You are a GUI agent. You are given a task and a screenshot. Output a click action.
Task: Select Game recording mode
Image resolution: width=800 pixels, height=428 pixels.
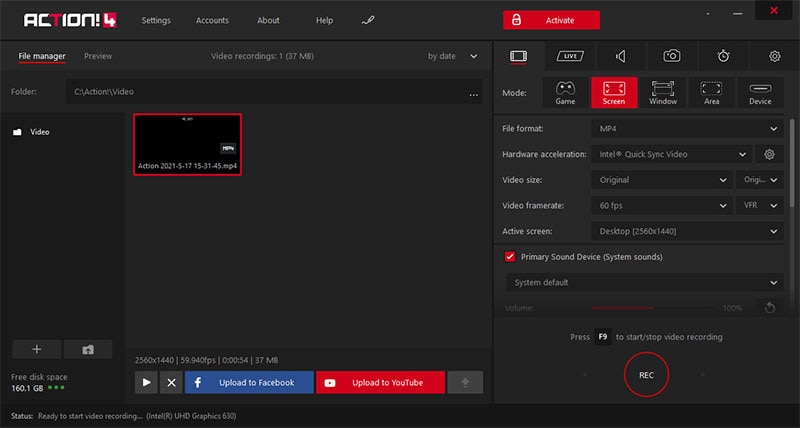[x=565, y=93]
